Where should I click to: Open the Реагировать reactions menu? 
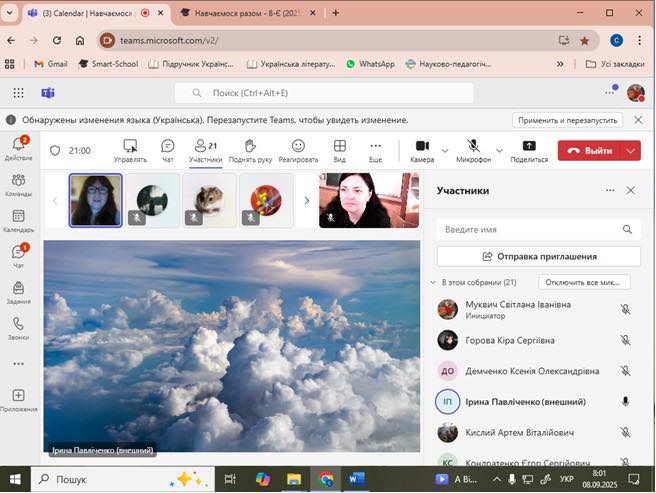298,150
